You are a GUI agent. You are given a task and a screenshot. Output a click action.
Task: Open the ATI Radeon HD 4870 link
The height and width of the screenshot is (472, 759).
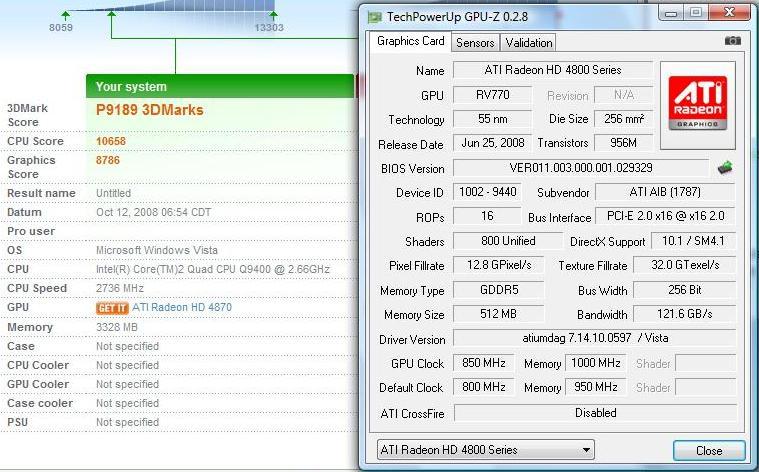tap(182, 307)
